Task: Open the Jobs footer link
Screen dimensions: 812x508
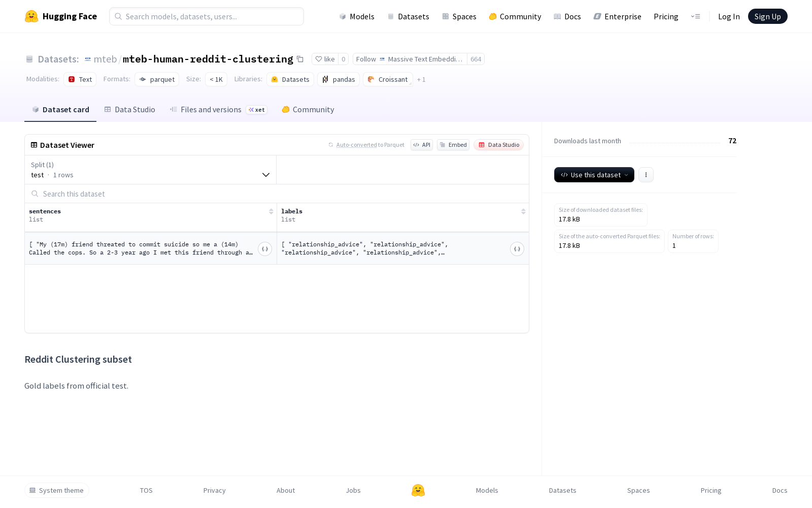Action: coord(353,490)
